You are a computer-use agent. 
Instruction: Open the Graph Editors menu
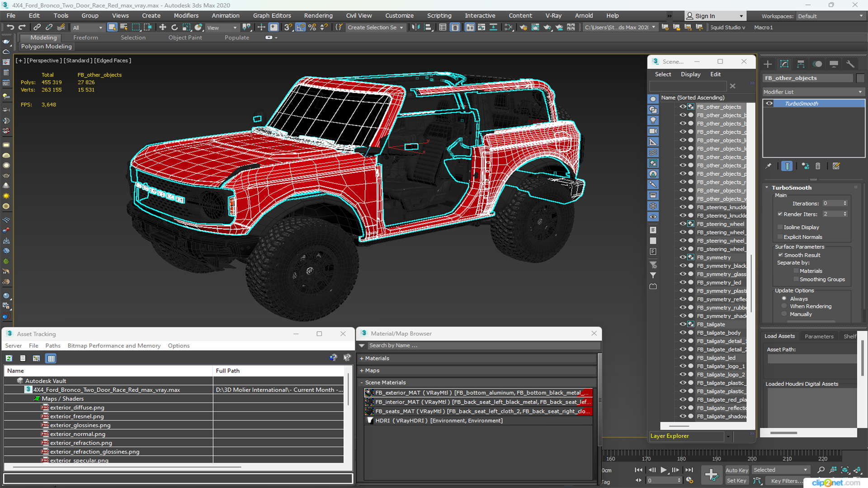click(272, 15)
